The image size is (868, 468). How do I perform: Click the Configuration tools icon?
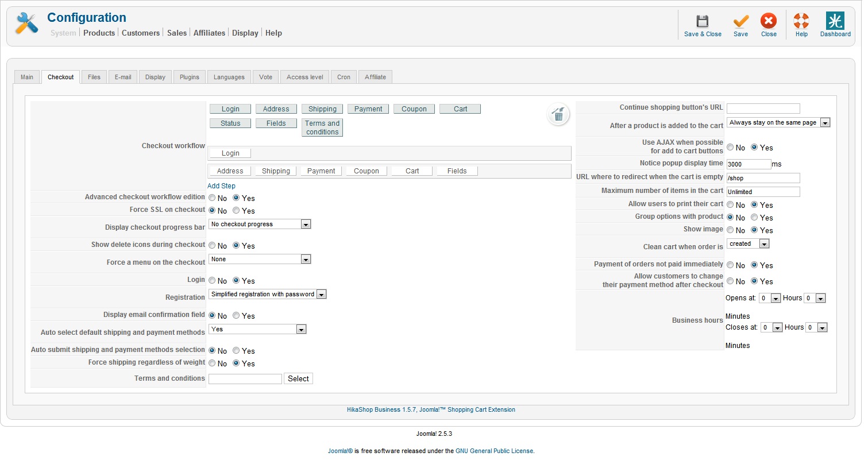(x=26, y=24)
